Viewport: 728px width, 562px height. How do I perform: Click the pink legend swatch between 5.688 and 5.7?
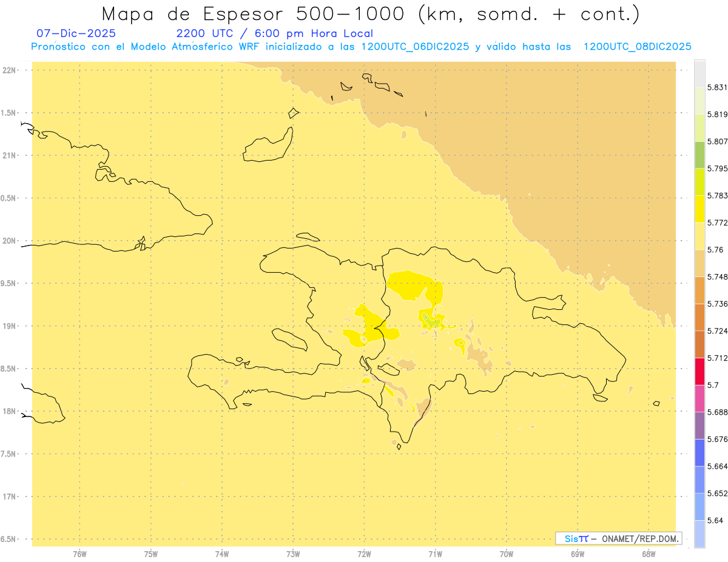click(699, 398)
